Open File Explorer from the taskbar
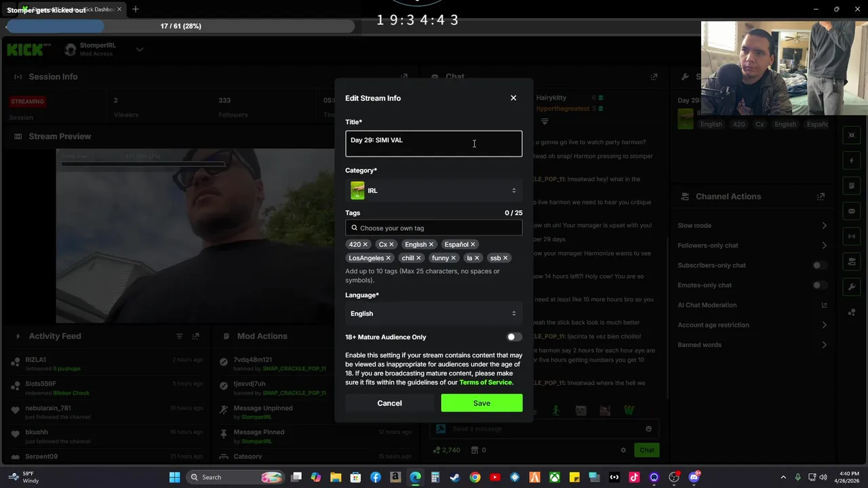 [336, 477]
